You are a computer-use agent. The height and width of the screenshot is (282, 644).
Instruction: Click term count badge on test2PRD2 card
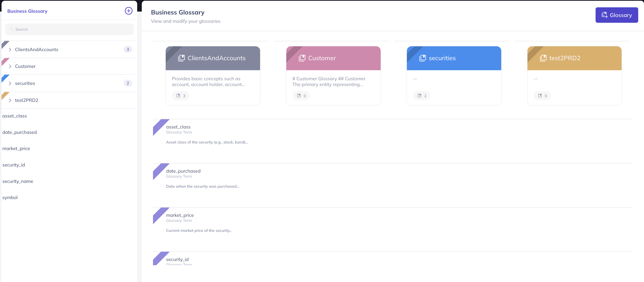542,96
